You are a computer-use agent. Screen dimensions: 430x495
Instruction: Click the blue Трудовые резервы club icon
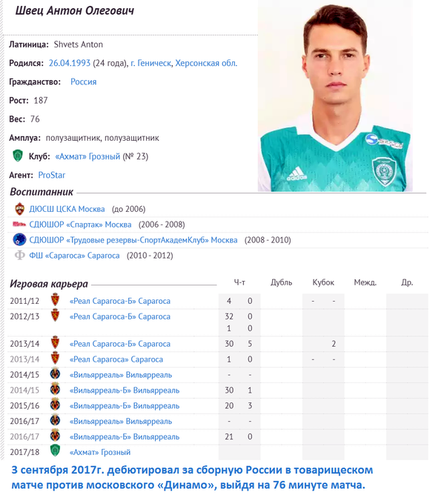click(19, 240)
